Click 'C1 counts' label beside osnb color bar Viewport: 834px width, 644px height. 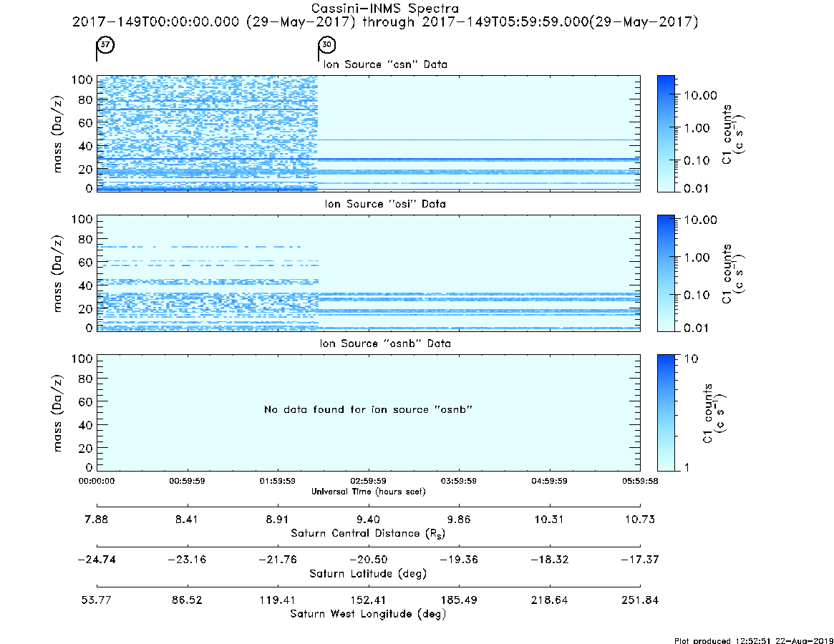707,413
